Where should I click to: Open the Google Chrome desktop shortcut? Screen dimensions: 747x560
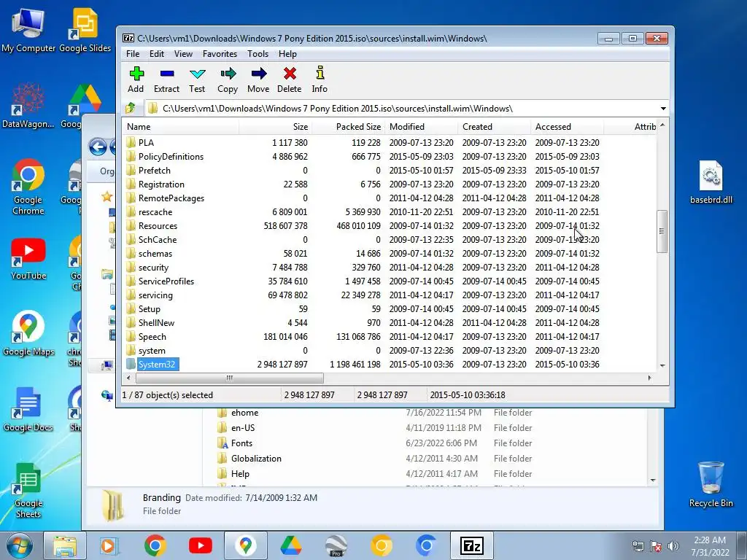pos(28,187)
